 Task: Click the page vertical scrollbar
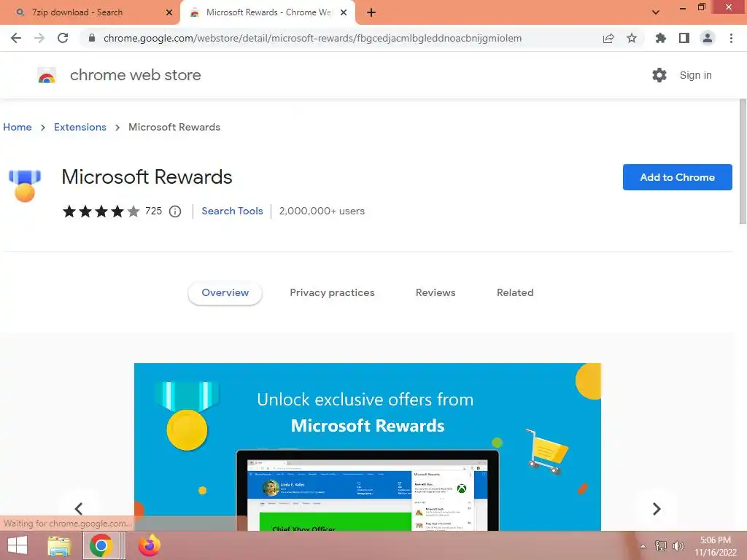click(x=743, y=161)
